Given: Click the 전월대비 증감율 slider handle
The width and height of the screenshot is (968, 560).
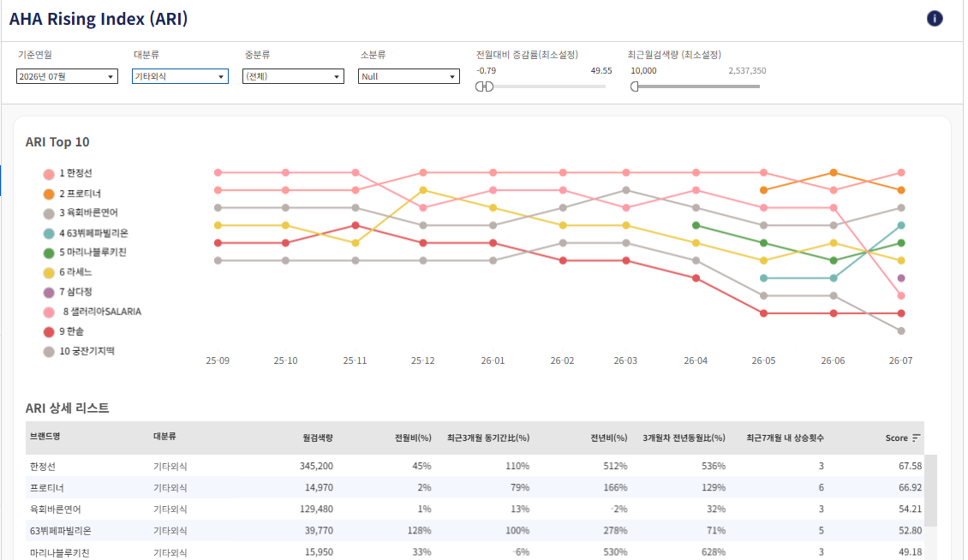Looking at the screenshot, I should (x=485, y=86).
